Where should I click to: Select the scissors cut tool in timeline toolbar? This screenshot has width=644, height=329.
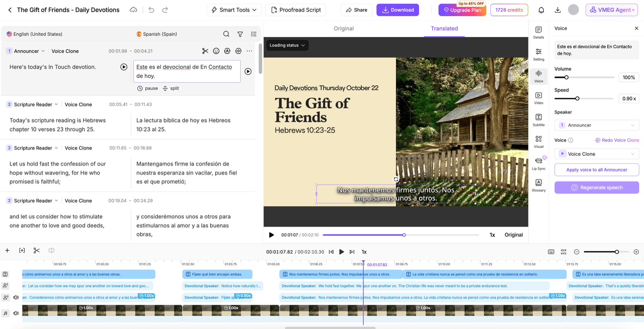click(x=37, y=251)
